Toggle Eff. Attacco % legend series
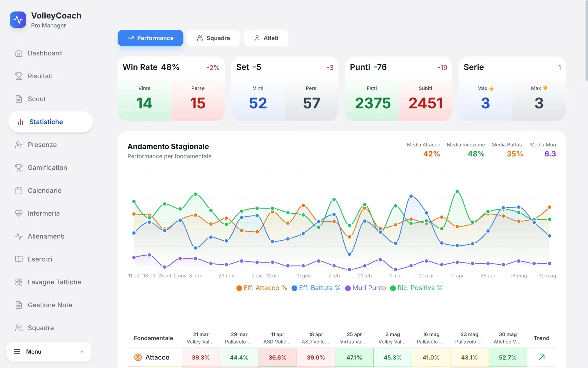 262,288
